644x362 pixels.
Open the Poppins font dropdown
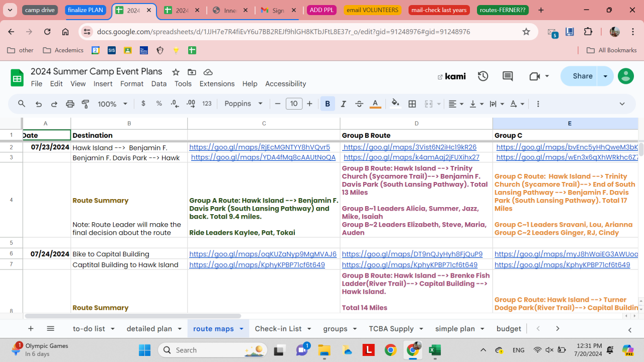pyautogui.click(x=244, y=104)
